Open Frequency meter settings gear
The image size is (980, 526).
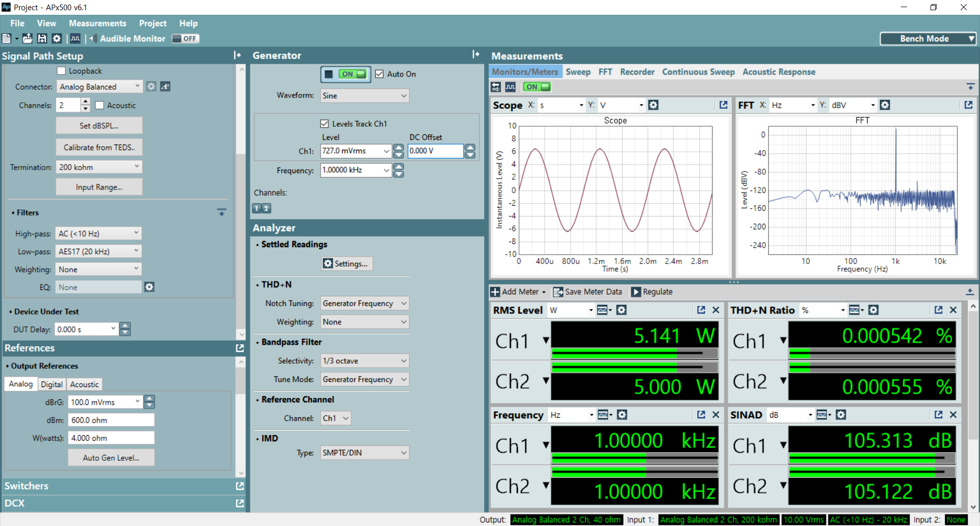[622, 415]
